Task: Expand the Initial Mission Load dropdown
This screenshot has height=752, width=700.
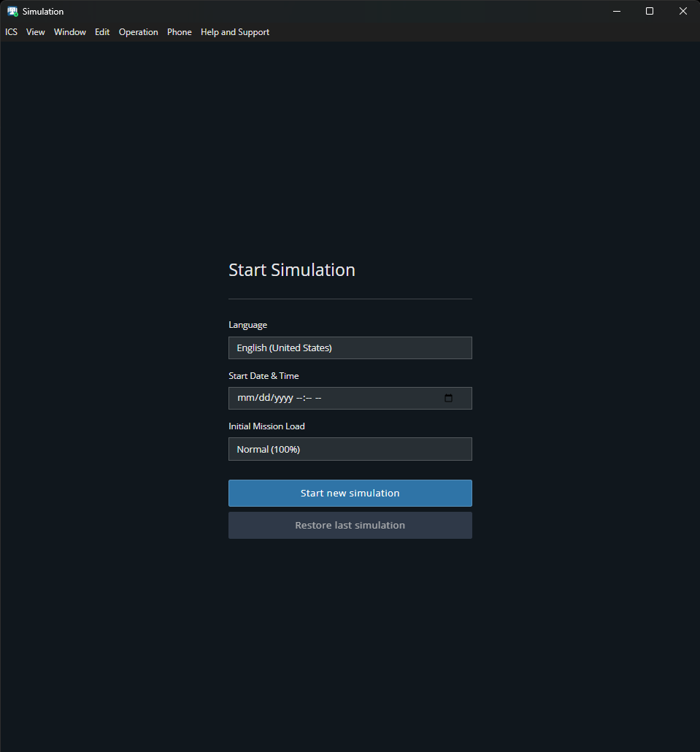Action: (x=350, y=449)
